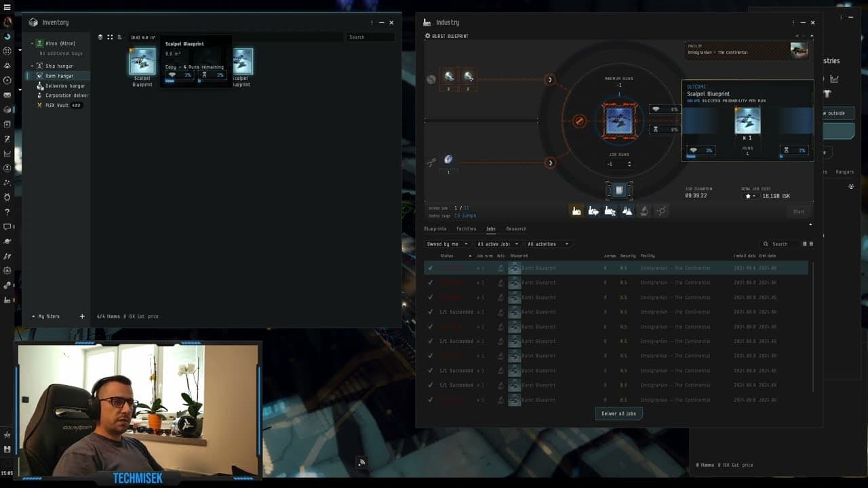Screen dimensions: 868x488
Task: Click the output location slot icon
Action: point(618,191)
